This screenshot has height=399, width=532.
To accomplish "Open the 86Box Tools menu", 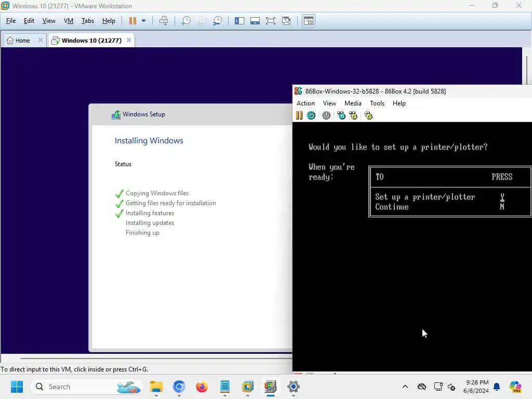I will tap(377, 103).
